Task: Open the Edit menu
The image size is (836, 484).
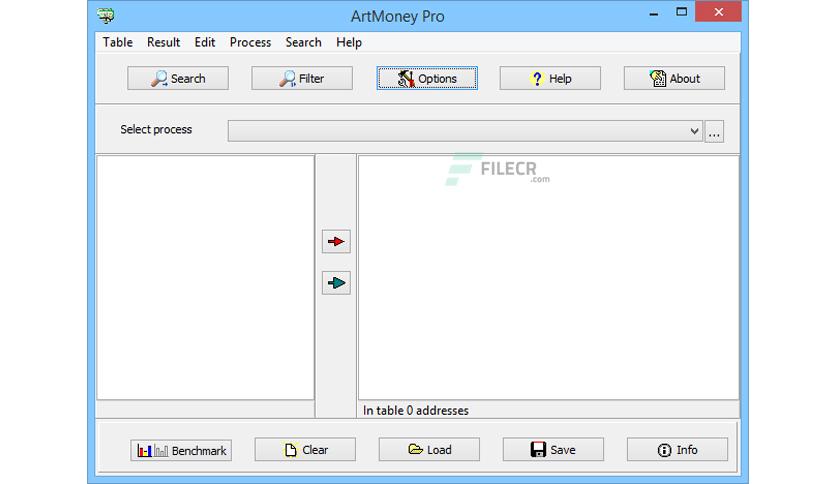Action: (x=205, y=42)
